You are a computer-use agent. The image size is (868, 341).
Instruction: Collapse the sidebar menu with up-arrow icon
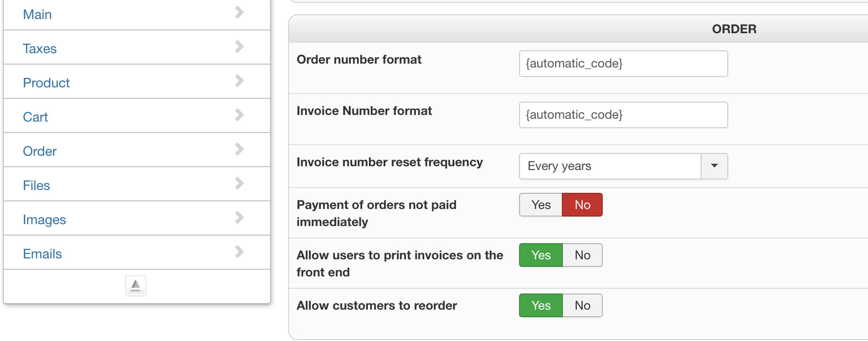(x=136, y=286)
